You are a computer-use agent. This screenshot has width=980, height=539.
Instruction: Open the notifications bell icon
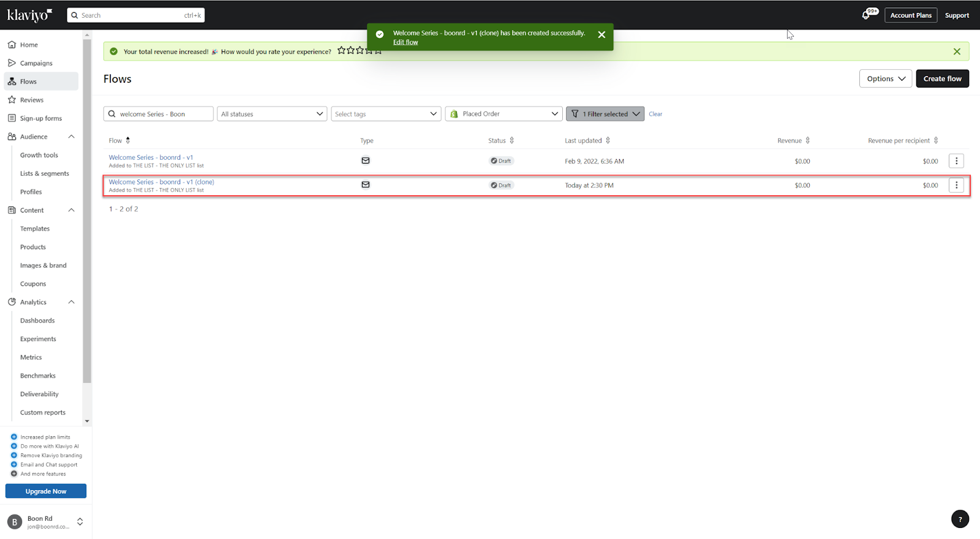click(865, 15)
